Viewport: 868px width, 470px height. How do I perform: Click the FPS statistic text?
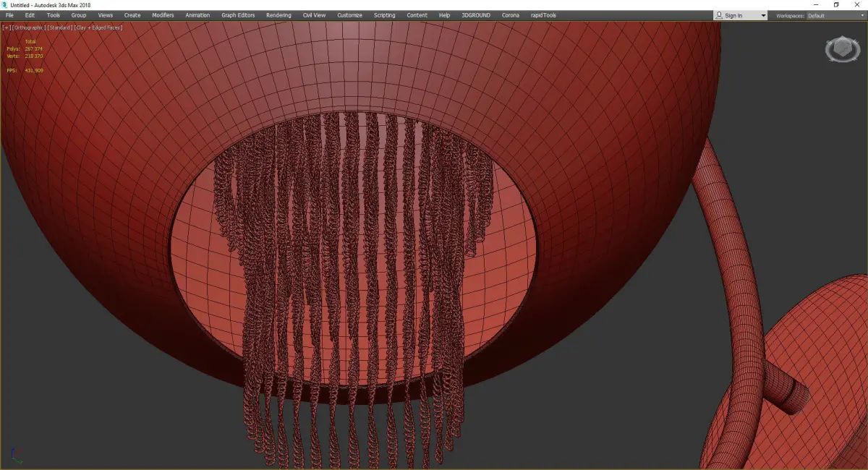[25, 70]
